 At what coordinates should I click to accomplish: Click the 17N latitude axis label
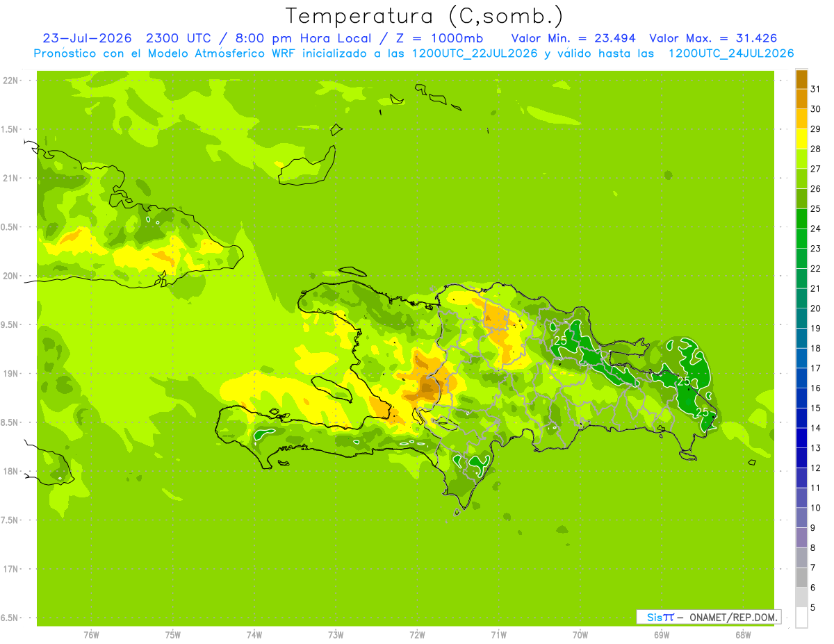[11, 569]
